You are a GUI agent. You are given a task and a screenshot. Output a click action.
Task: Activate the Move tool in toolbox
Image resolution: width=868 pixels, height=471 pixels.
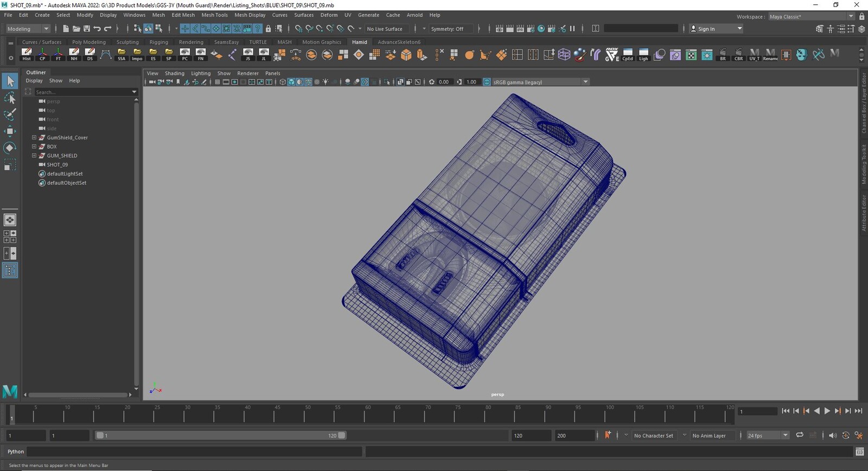pyautogui.click(x=10, y=131)
